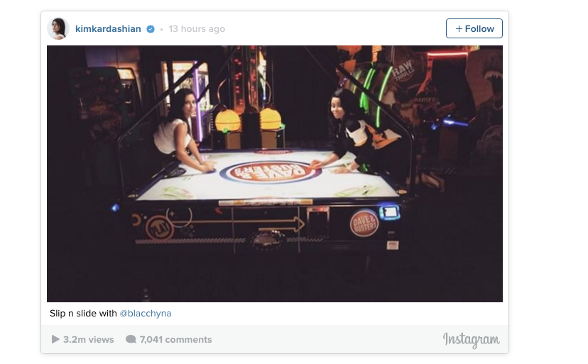This screenshot has height=364, width=588.
Task: Click the blue verified badge
Action: coord(151,29)
